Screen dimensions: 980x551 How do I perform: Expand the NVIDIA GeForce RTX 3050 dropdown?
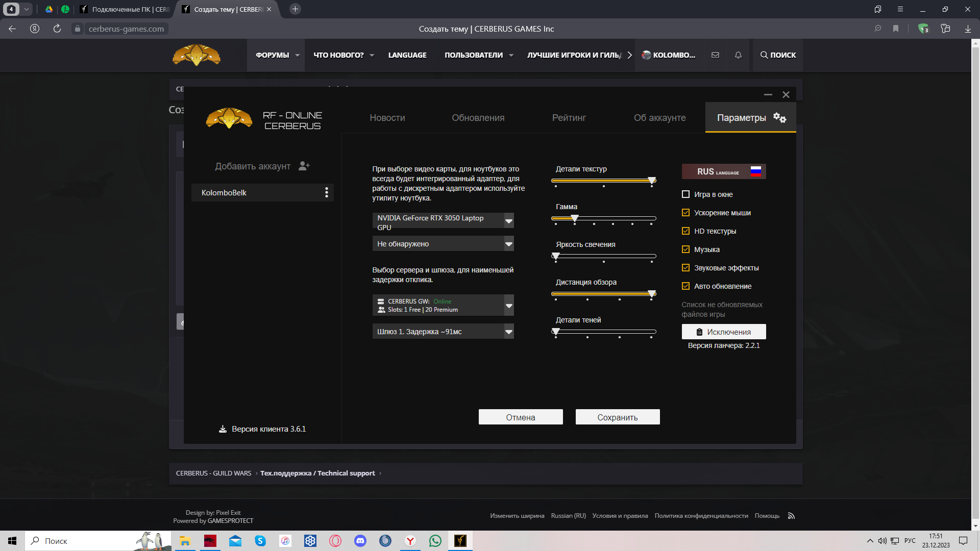coord(509,221)
